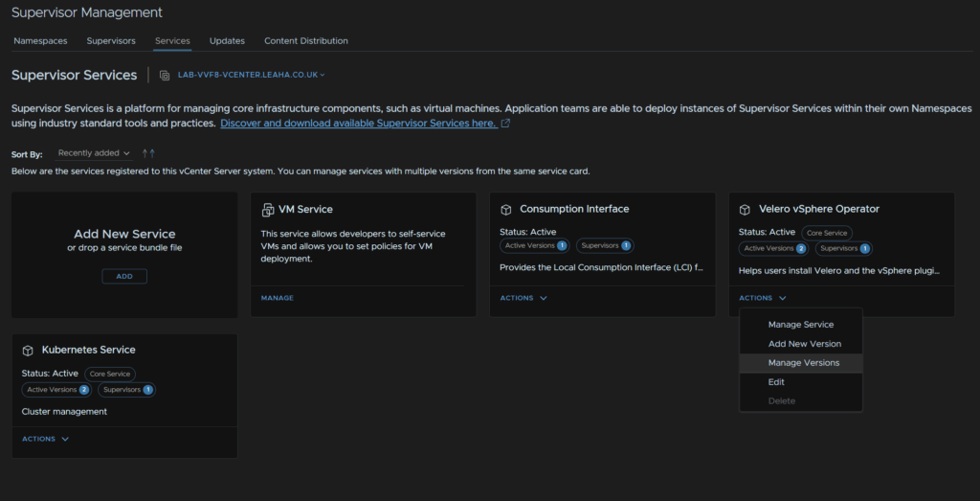Toggle the sort direction arrows icon
Image resolution: width=980 pixels, height=501 pixels.
(148, 153)
